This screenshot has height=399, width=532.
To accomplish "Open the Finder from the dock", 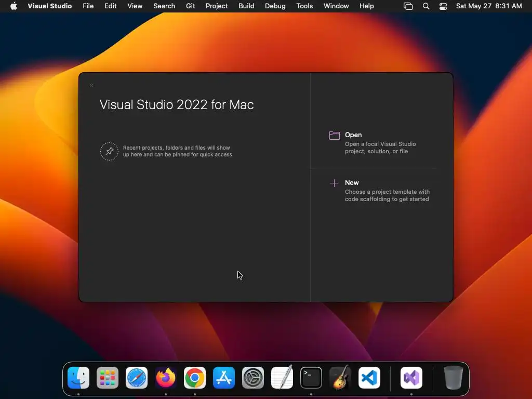I will pyautogui.click(x=78, y=378).
